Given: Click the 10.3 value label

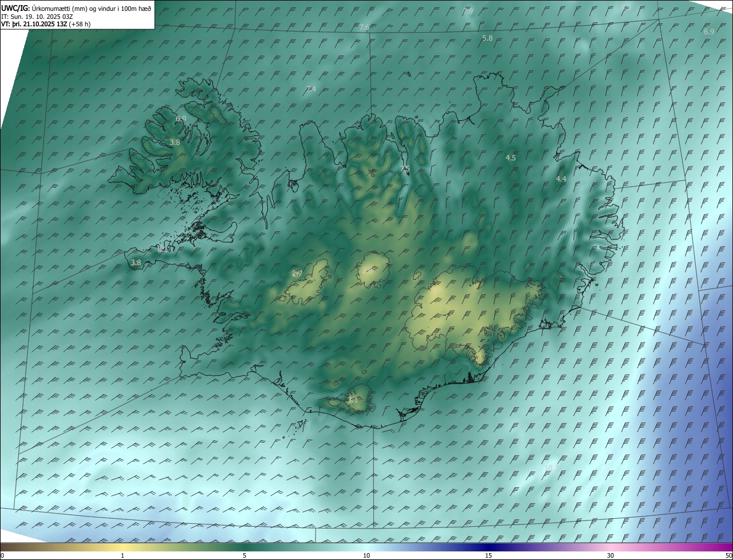Looking at the screenshot, I should coord(551,468).
